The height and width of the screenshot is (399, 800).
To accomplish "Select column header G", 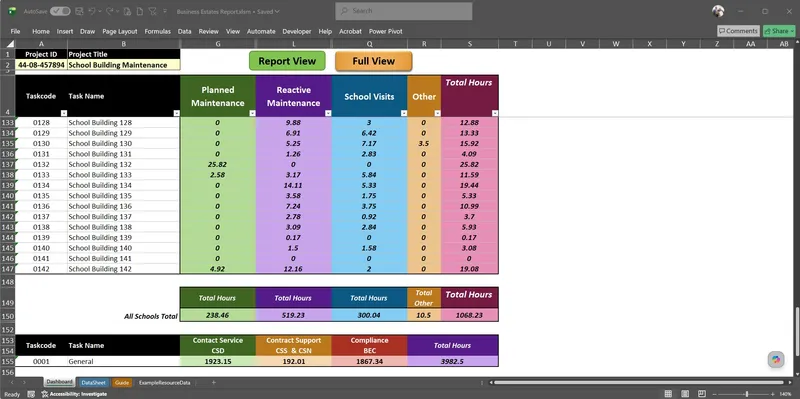I will [218, 44].
